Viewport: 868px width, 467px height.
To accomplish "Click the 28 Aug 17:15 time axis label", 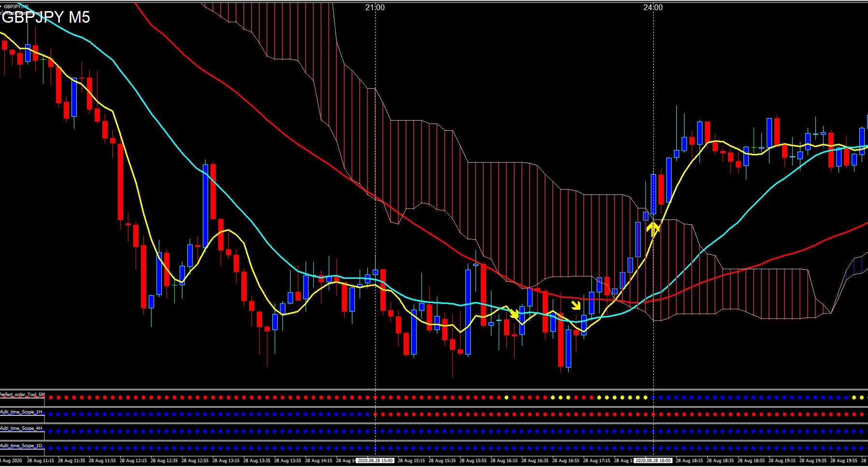I will [597, 461].
